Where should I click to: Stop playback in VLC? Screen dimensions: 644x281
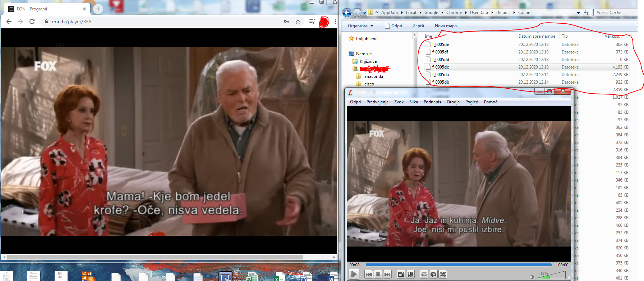point(378,274)
